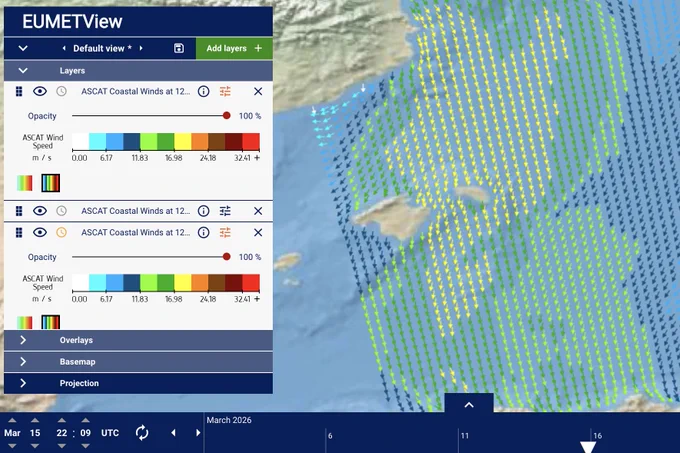This screenshot has width=680, height=453.
Task: Click the third layer title ASCAT Coastal Winds
Action: [x=135, y=232]
